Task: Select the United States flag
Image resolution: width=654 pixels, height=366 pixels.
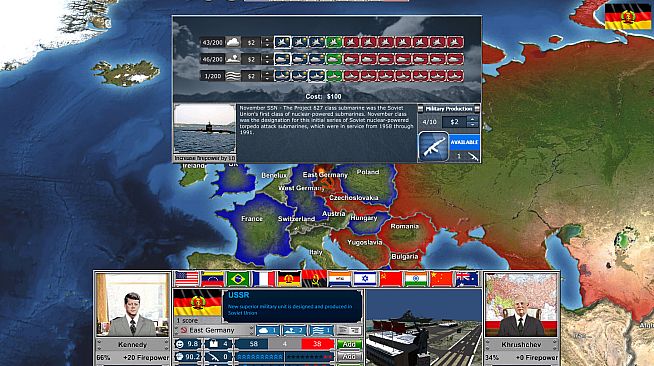Action: click(187, 279)
